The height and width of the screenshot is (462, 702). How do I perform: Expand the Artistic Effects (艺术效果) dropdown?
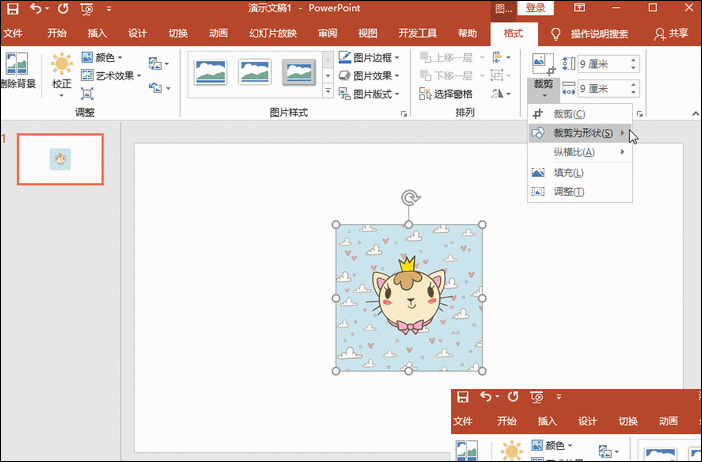[115, 75]
